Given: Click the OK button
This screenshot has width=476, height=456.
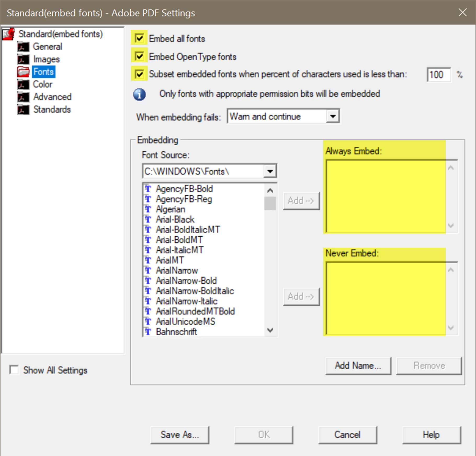Looking at the screenshot, I should (264, 435).
